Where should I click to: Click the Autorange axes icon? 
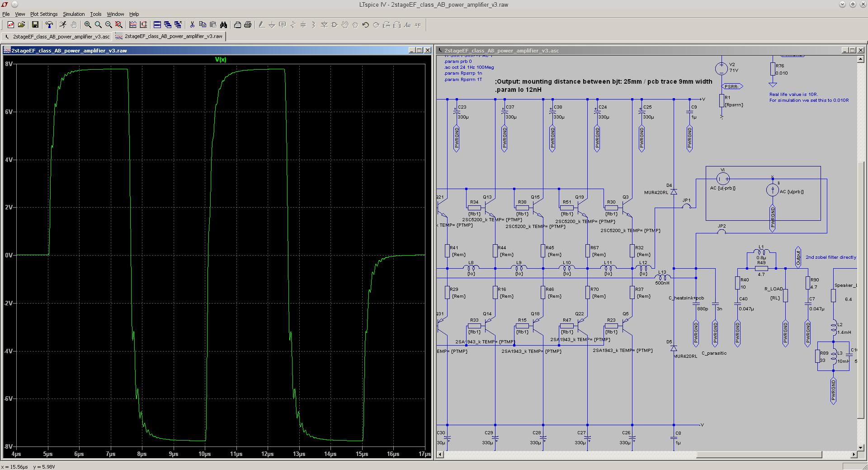[x=143, y=25]
